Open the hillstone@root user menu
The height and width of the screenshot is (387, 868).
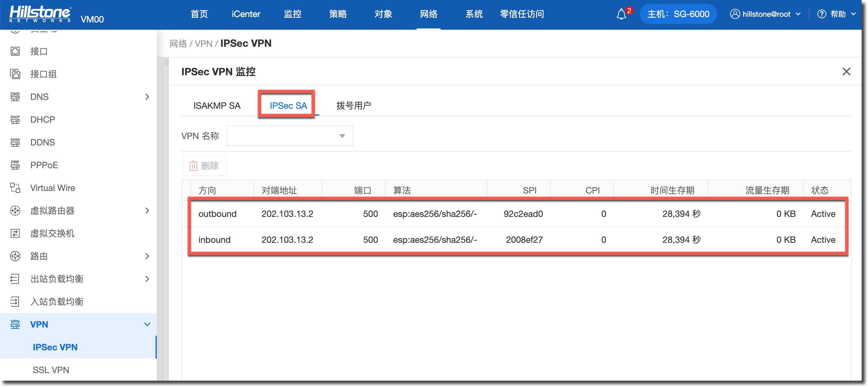tap(766, 14)
